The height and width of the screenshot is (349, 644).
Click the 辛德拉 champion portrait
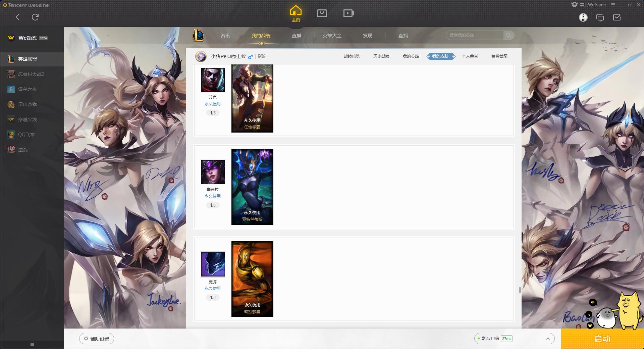point(213,172)
